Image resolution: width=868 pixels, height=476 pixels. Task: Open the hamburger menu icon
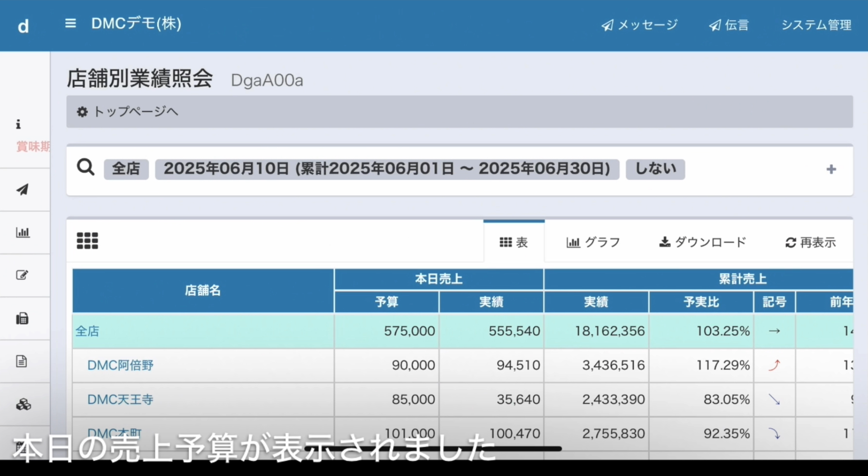click(x=70, y=24)
